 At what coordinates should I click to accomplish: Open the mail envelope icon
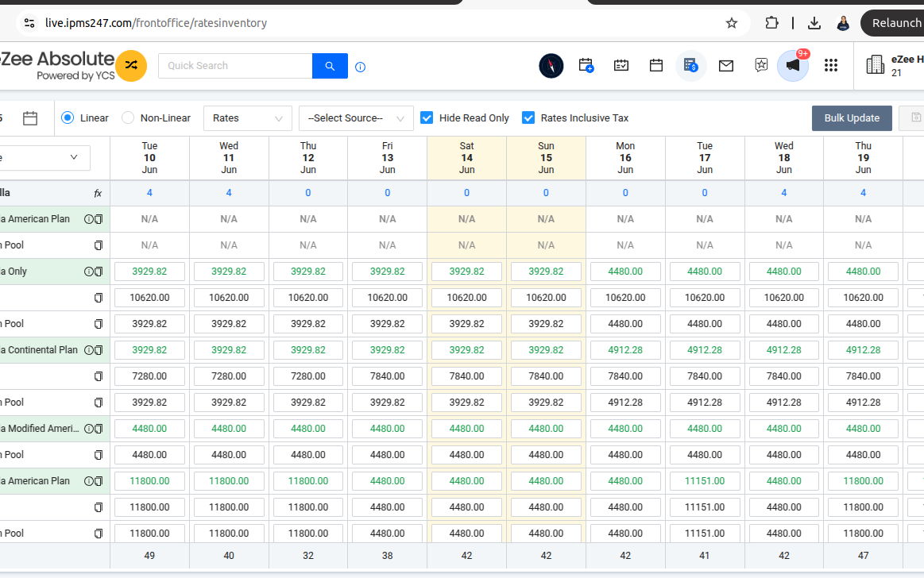725,66
